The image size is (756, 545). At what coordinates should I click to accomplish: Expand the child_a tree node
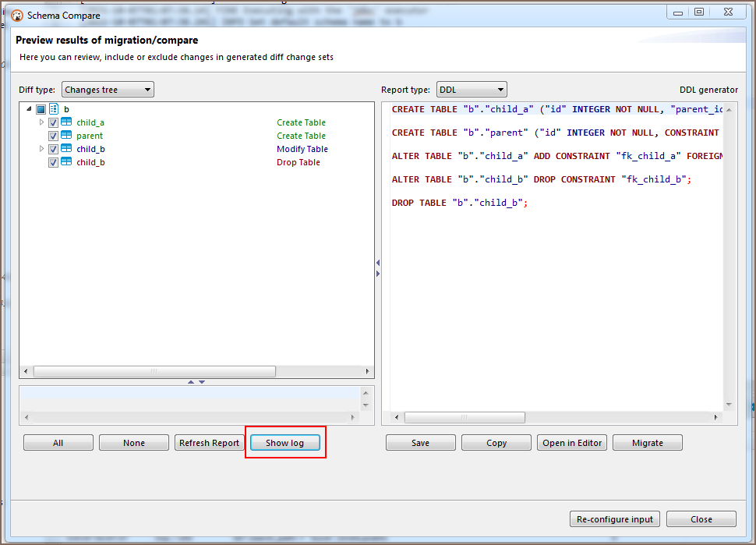42,122
